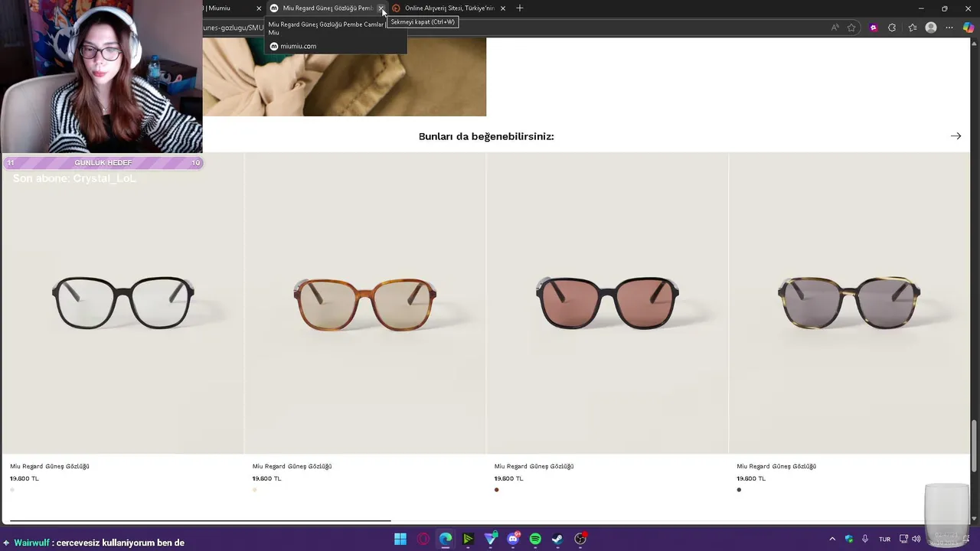
Task: Open fourth Miu Regard Güneş Gözlüğü product link
Action: pyautogui.click(x=776, y=466)
